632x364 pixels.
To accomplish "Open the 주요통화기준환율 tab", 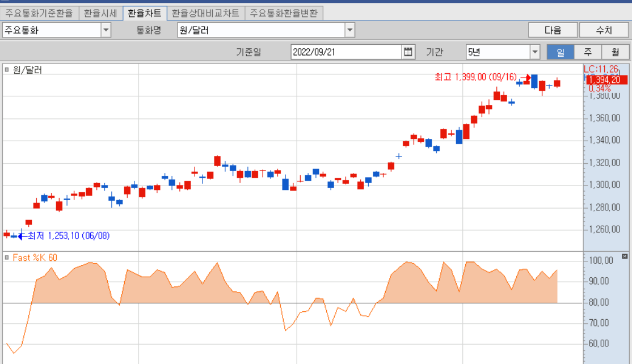I will click(39, 13).
